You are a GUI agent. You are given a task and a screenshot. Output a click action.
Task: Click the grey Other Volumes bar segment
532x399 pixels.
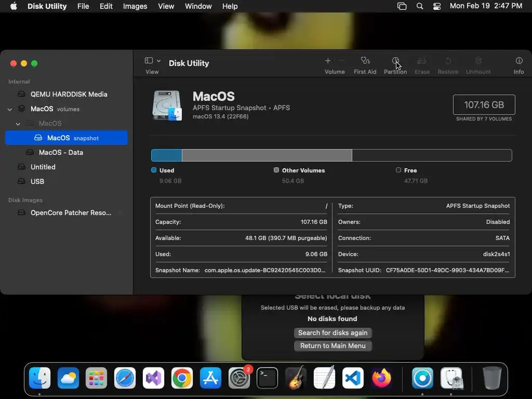click(267, 155)
